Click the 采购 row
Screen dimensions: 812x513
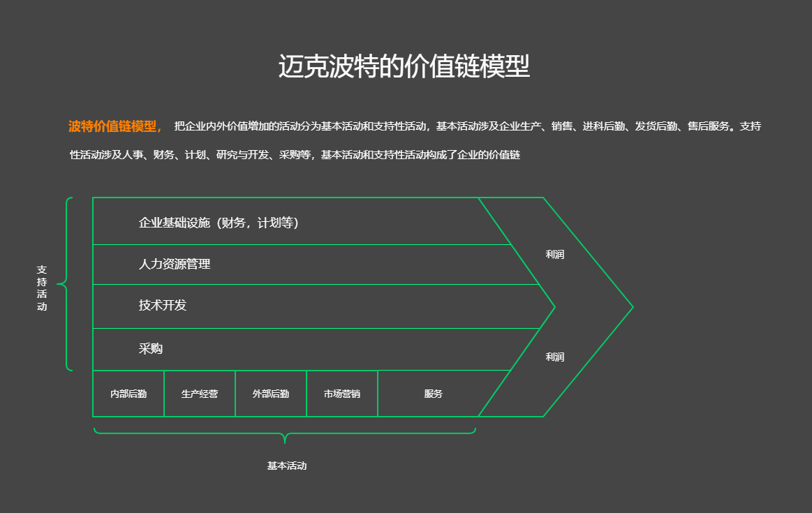point(151,349)
